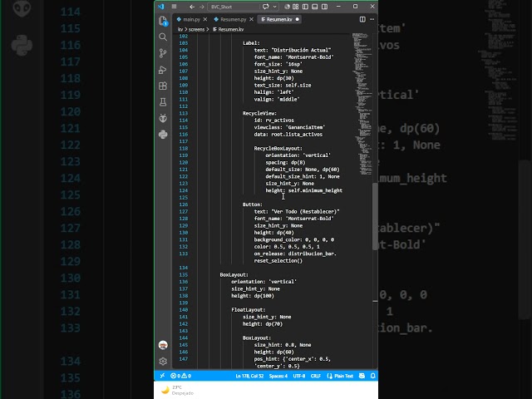Toggle the primary side bar

[305, 7]
